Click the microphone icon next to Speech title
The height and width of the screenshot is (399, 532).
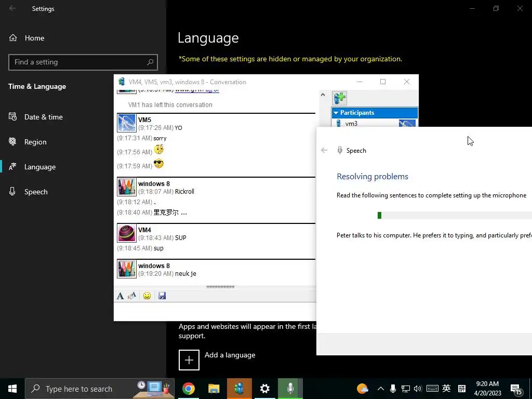click(340, 150)
